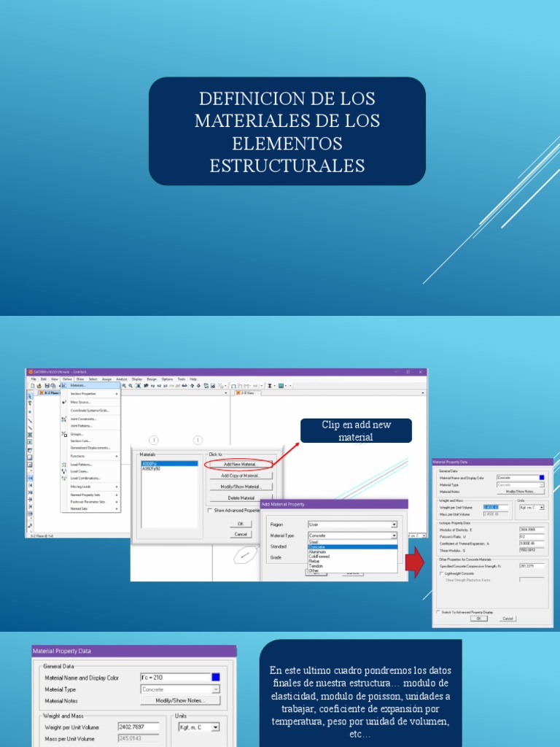This screenshot has height=747, width=560.
Task: Click the Load Patterns icon in menu
Action: point(64,465)
